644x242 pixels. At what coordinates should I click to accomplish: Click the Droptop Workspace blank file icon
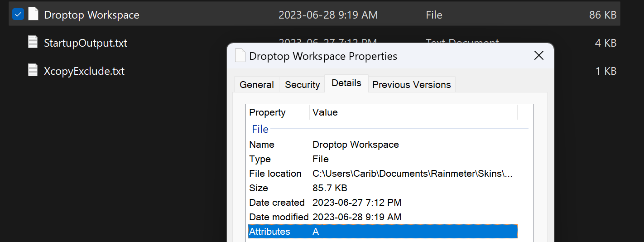33,14
